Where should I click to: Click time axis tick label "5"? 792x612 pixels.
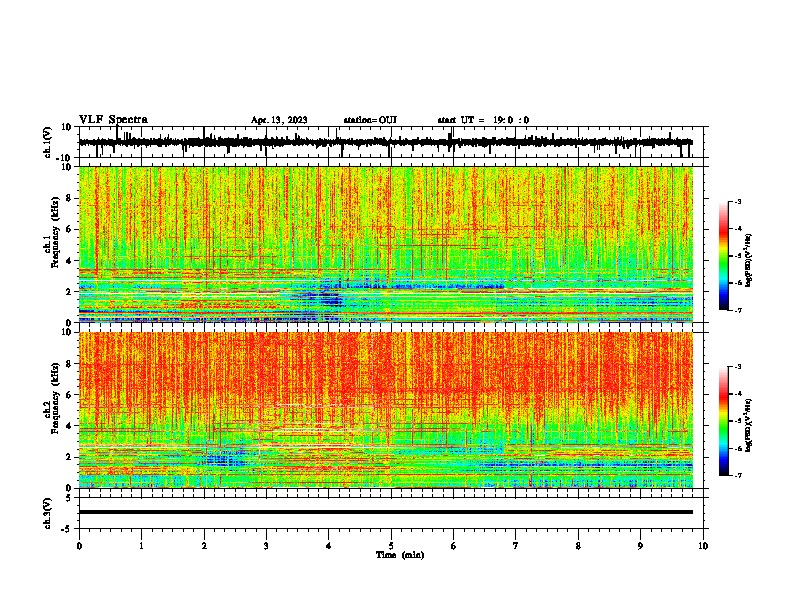[391, 546]
